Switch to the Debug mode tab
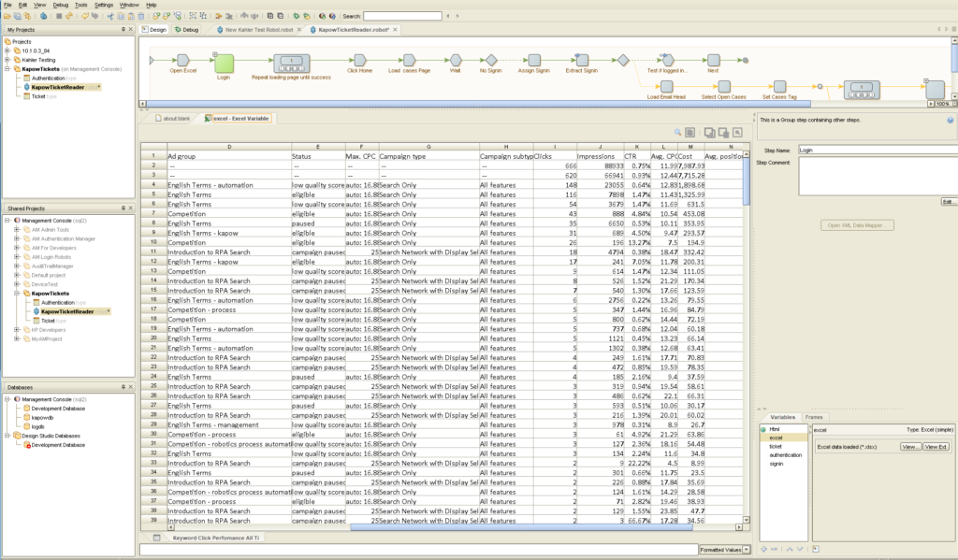958x560 pixels. pyautogui.click(x=187, y=29)
